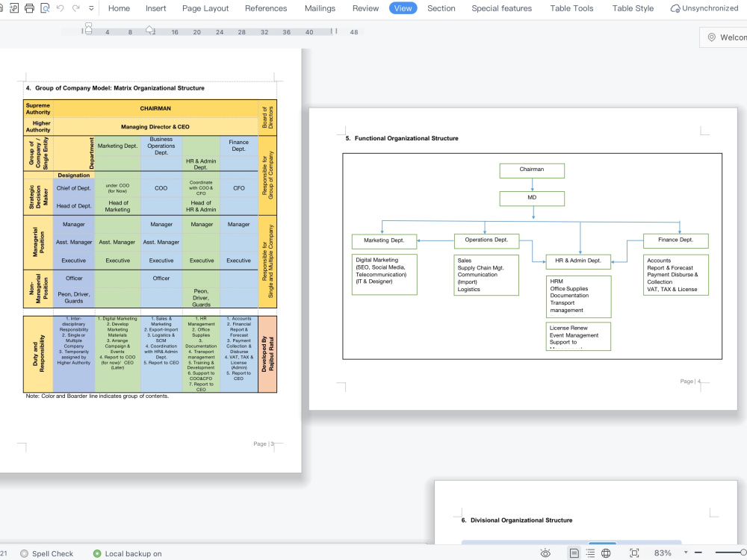Expand the quick access toolbar customize arrow
The image size is (747, 560).
pos(91,8)
